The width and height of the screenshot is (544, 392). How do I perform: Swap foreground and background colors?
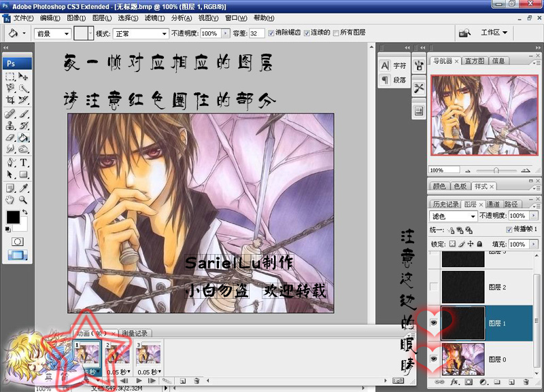pos(25,211)
